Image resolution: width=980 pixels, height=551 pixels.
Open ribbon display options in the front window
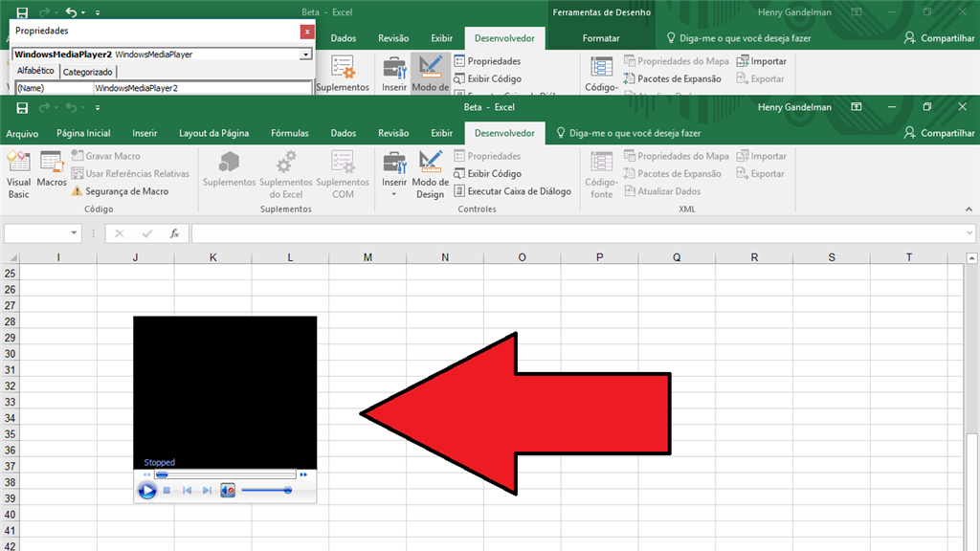tap(857, 107)
